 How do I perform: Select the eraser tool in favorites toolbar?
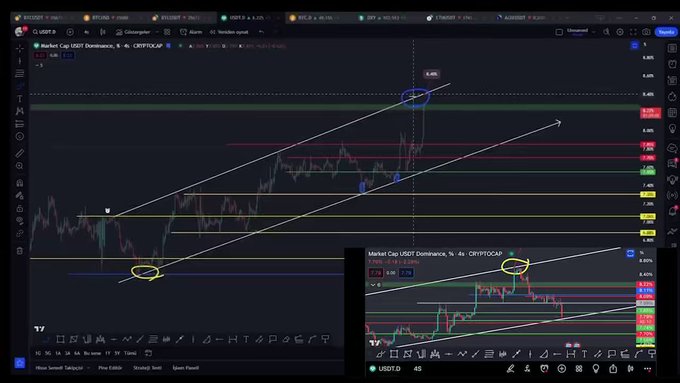(x=286, y=339)
